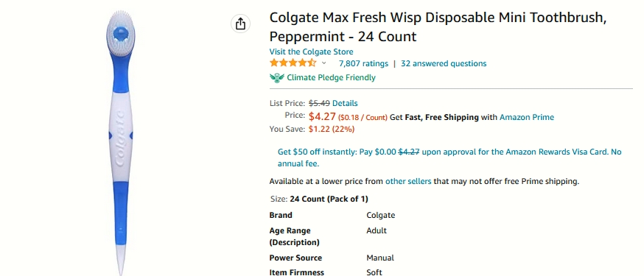Open the $50 off Amazon Rewards Visa offer
Viewport: 644px width, 276px height.
click(x=449, y=158)
